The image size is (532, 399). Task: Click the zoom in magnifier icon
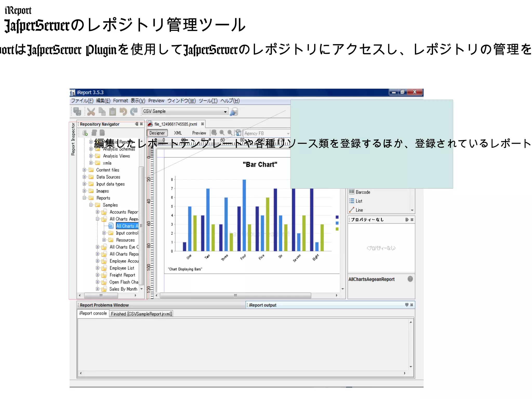tap(222, 133)
